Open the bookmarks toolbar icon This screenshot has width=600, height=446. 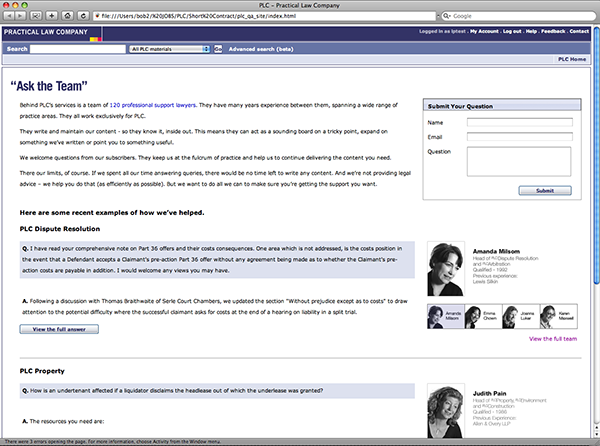click(x=36, y=16)
